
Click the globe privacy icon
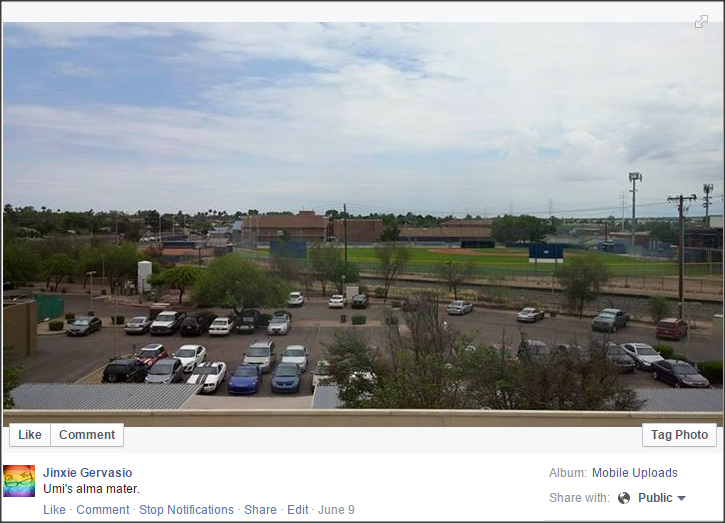coord(624,498)
